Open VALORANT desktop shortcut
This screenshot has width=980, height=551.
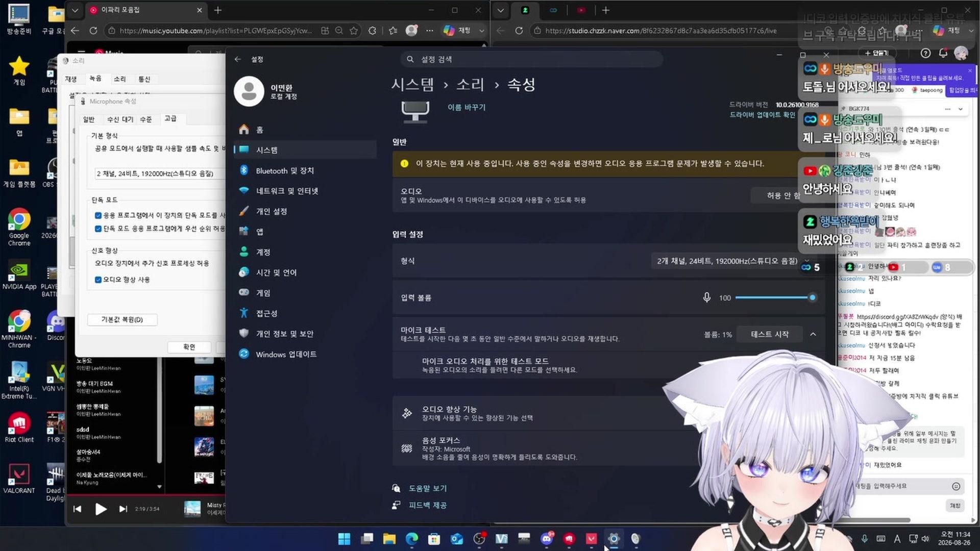click(x=19, y=479)
